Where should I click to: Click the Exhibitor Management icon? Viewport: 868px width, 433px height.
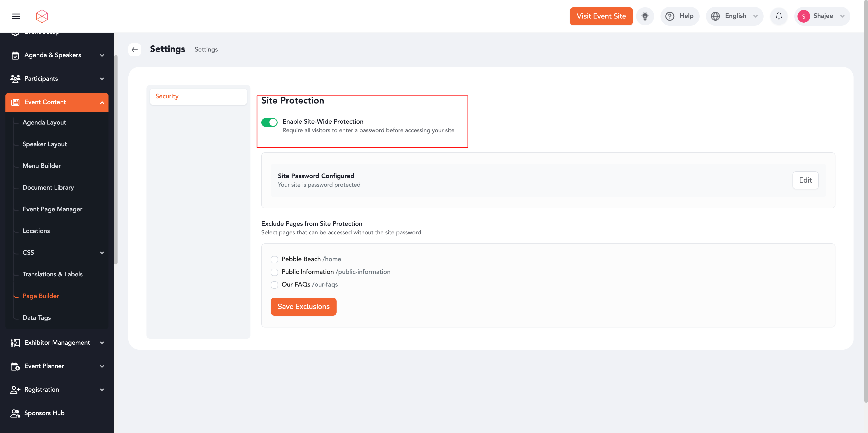click(15, 343)
